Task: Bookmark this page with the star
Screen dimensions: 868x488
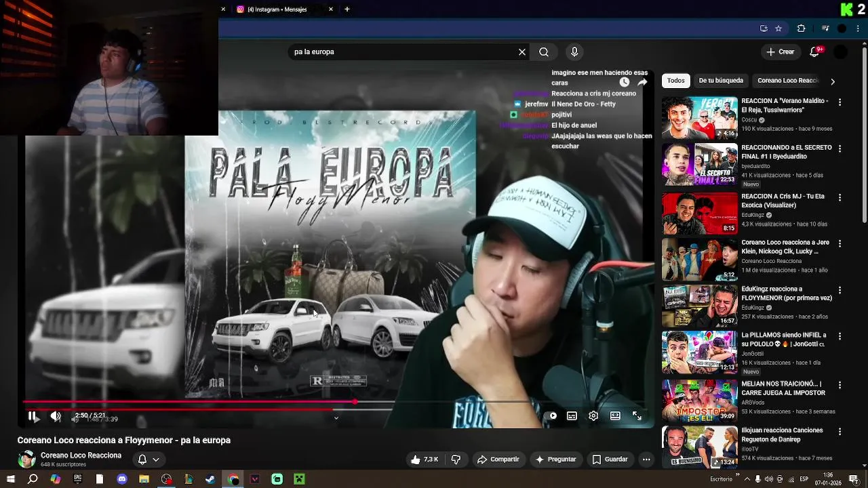Action: 778,28
